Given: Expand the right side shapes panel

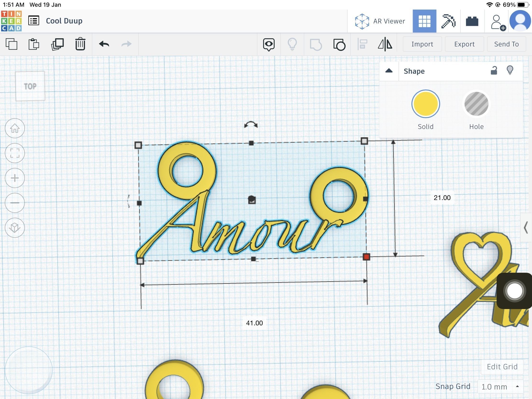Looking at the screenshot, I should click(x=526, y=227).
